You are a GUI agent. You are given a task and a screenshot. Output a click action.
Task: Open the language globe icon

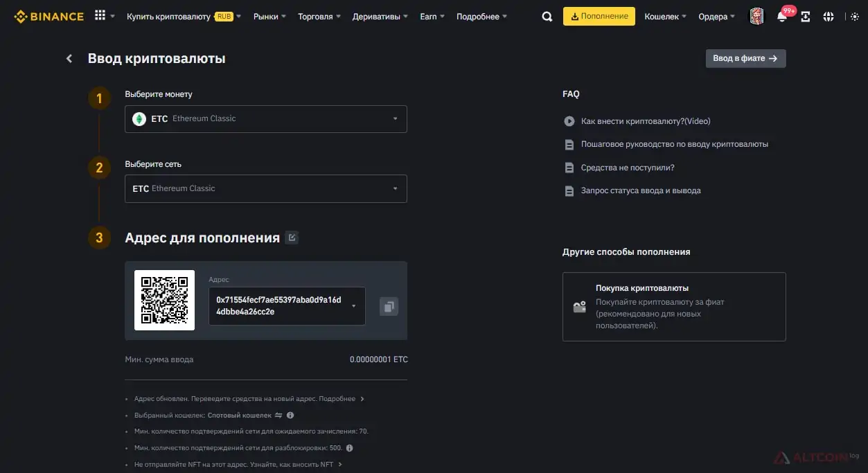[829, 17]
